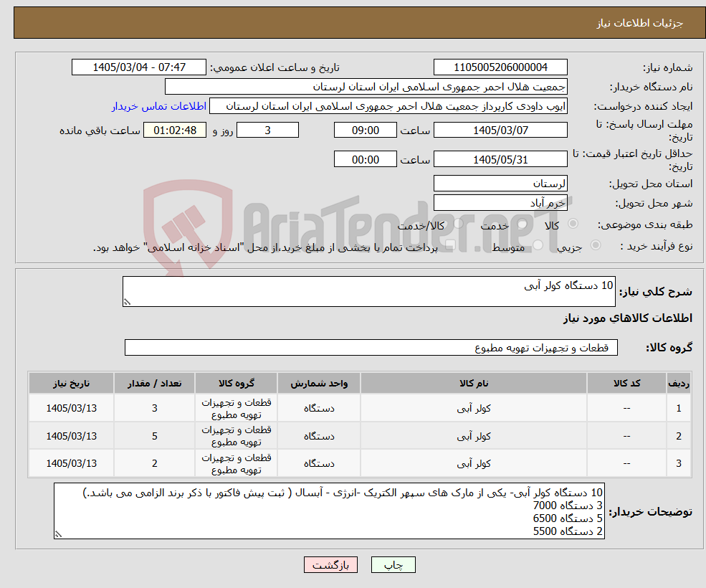The height and width of the screenshot is (588, 706).
Task: Click the buyer notes textarea resize handle
Action: (x=58, y=534)
